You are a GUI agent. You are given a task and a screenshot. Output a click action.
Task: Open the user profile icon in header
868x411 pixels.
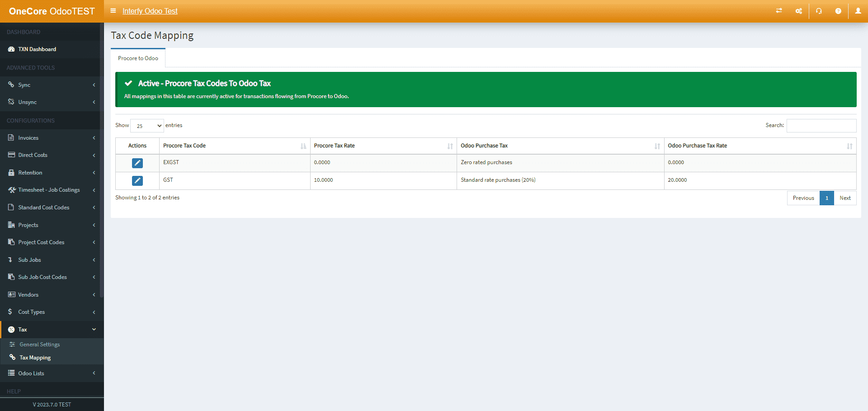[858, 11]
